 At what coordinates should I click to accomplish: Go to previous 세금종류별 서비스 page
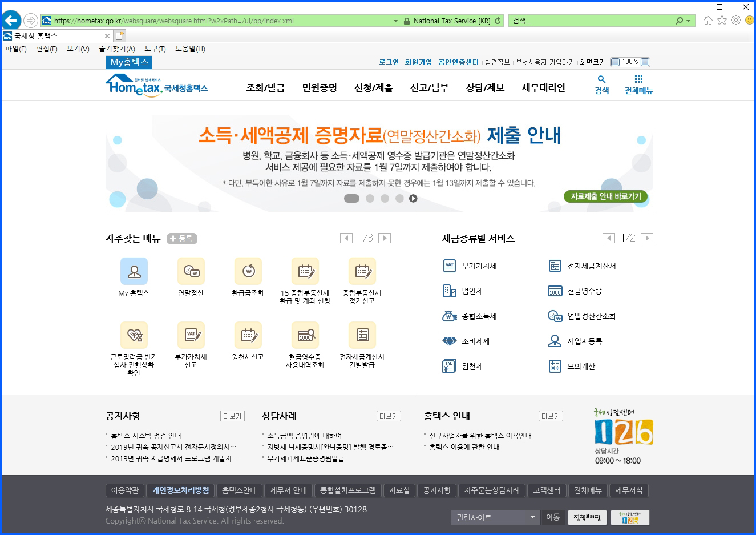609,238
